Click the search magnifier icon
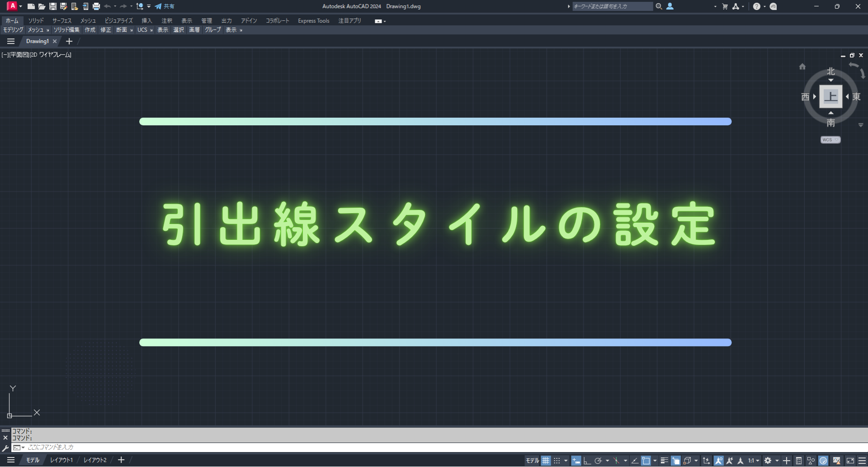 [659, 6]
